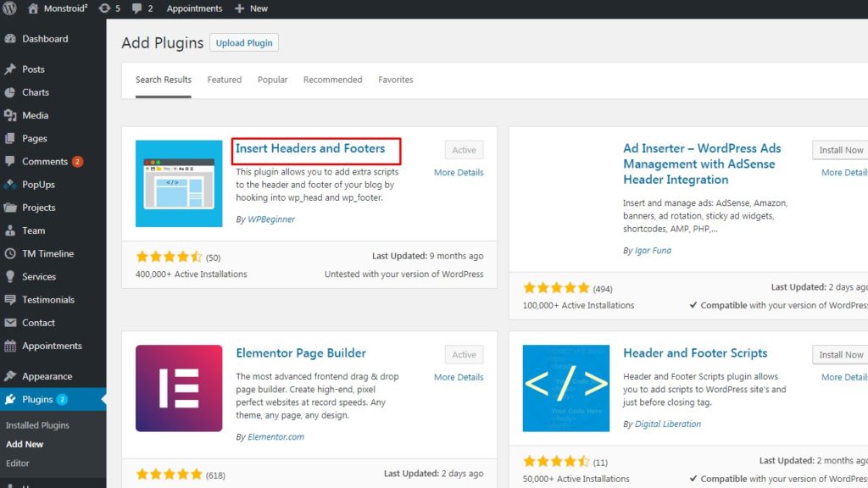
Task: Click the Services lightbulb icon
Action: tap(10, 277)
